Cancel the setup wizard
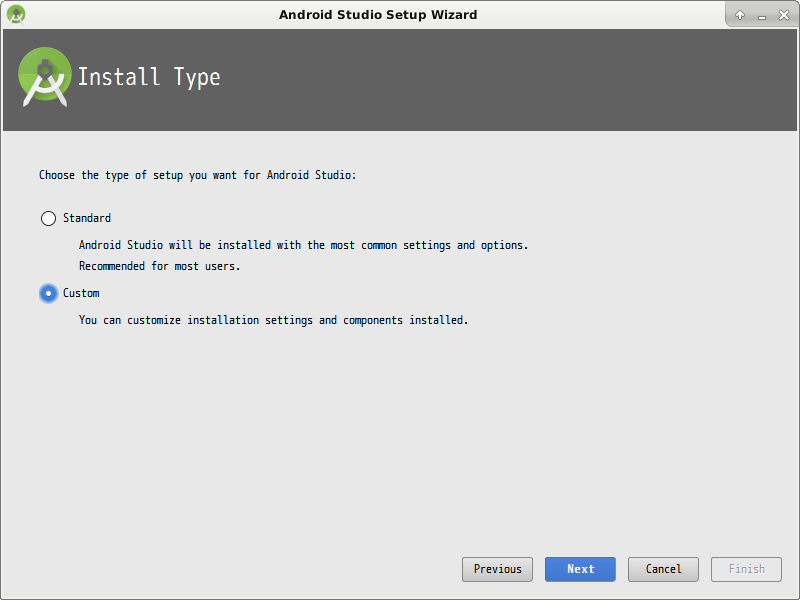Screen dimensions: 800x600 [663, 569]
